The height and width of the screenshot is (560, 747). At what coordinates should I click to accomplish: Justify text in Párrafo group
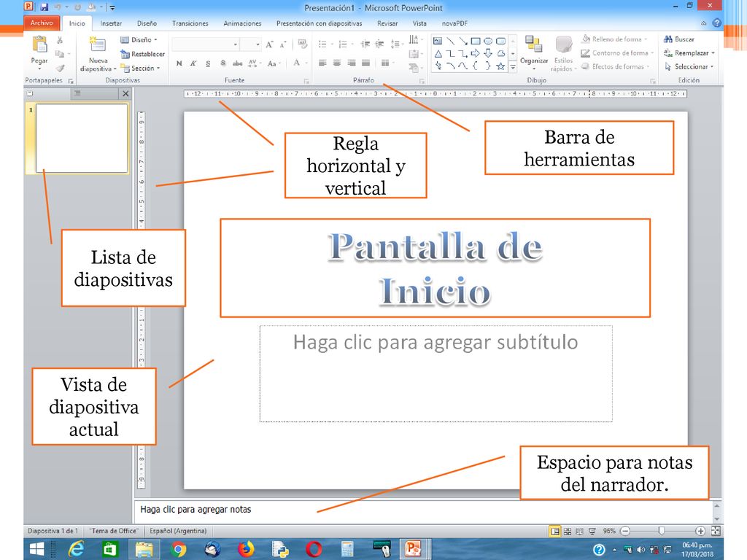coord(366,63)
